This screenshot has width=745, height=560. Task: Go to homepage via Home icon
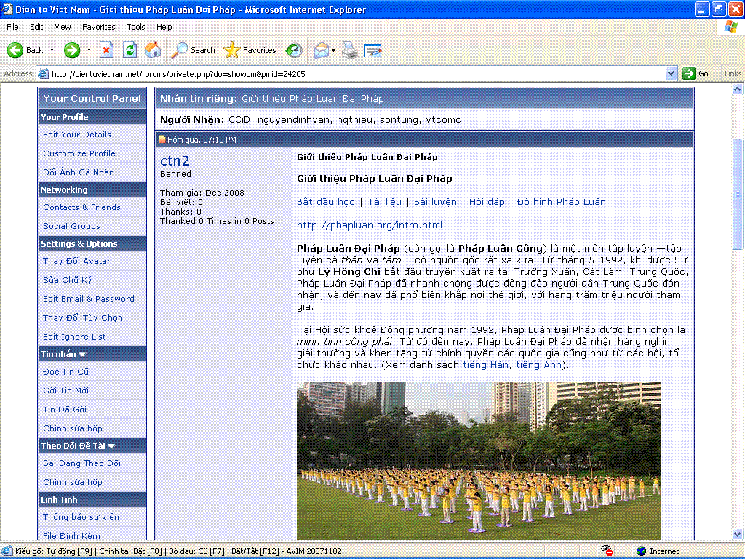153,50
